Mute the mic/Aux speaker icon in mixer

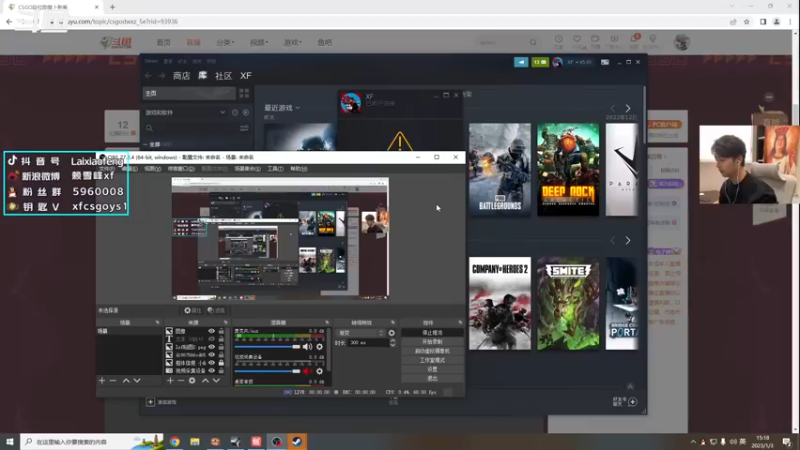307,347
